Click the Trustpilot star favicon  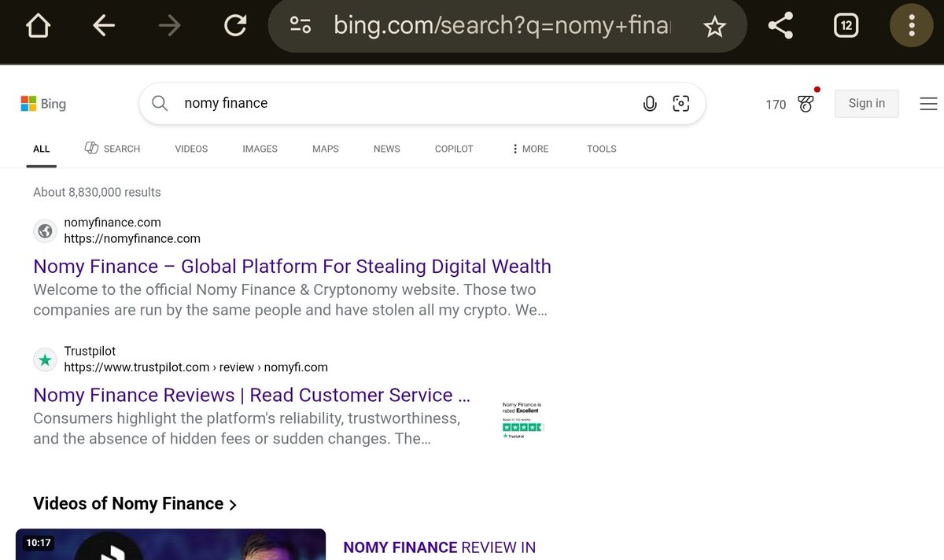pos(46,359)
